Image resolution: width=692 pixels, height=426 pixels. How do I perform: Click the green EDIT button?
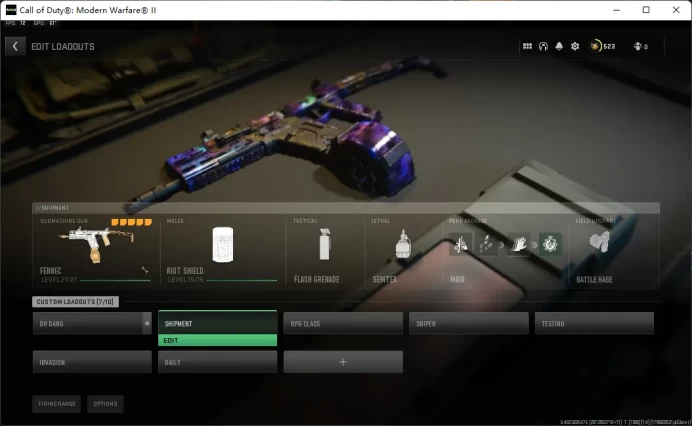pos(218,340)
